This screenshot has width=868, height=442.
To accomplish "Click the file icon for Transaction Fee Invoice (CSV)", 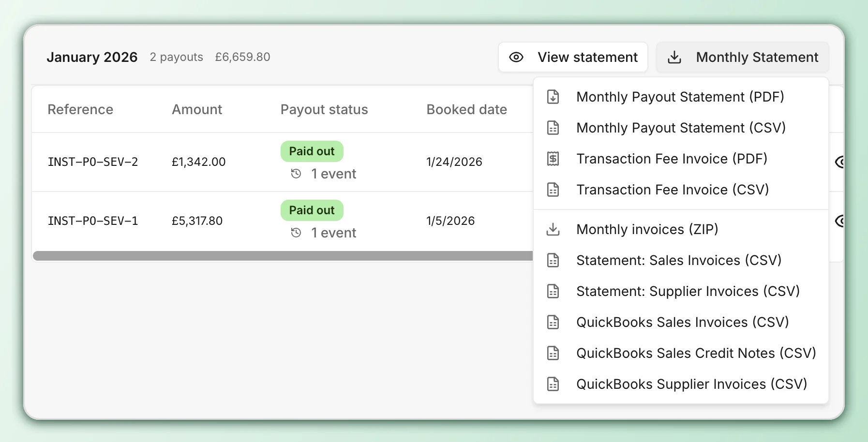I will coord(553,190).
